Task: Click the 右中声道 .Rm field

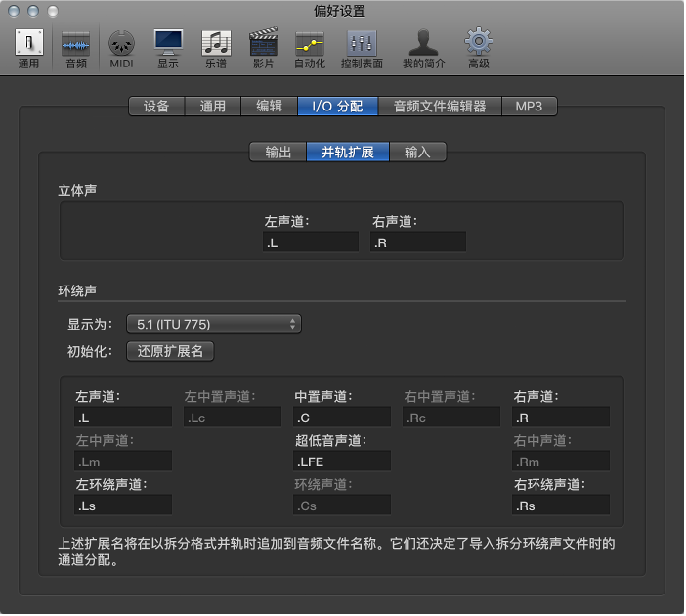Action: click(561, 462)
